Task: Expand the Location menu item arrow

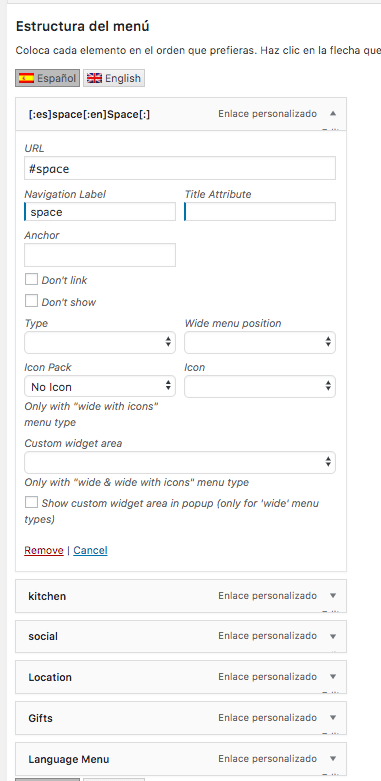Action: pyautogui.click(x=333, y=677)
